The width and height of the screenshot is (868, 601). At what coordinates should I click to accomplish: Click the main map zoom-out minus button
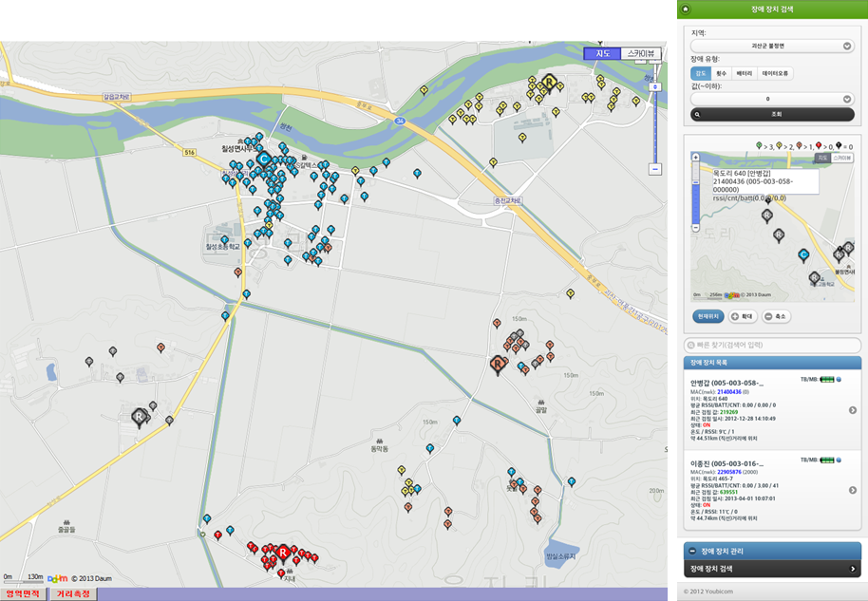(x=654, y=169)
